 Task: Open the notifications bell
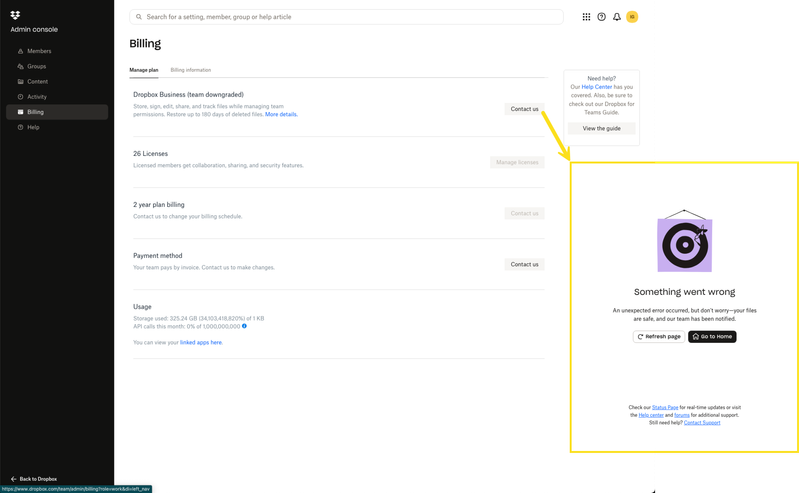click(x=617, y=17)
